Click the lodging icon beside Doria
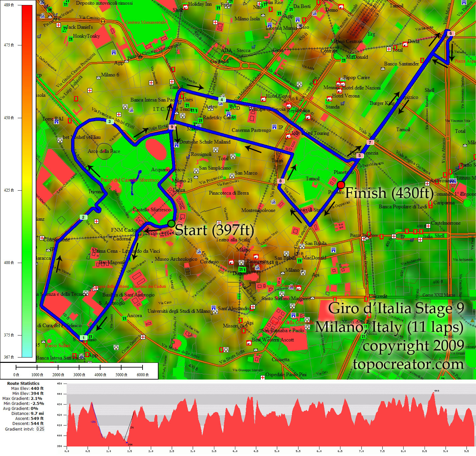The width and height of the screenshot is (476, 456). (x=405, y=44)
